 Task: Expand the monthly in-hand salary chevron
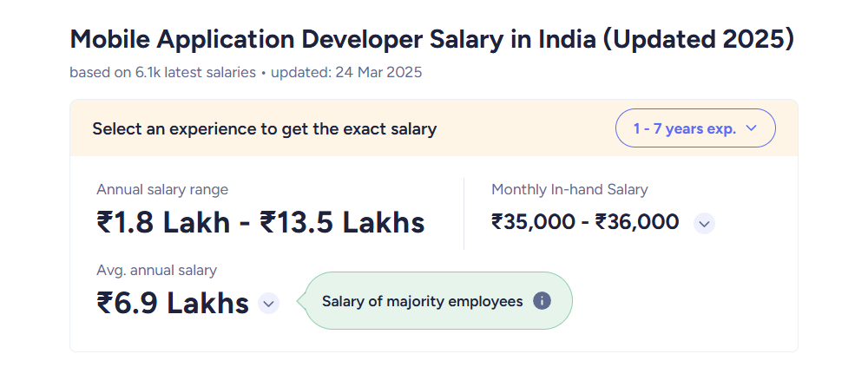(x=704, y=224)
